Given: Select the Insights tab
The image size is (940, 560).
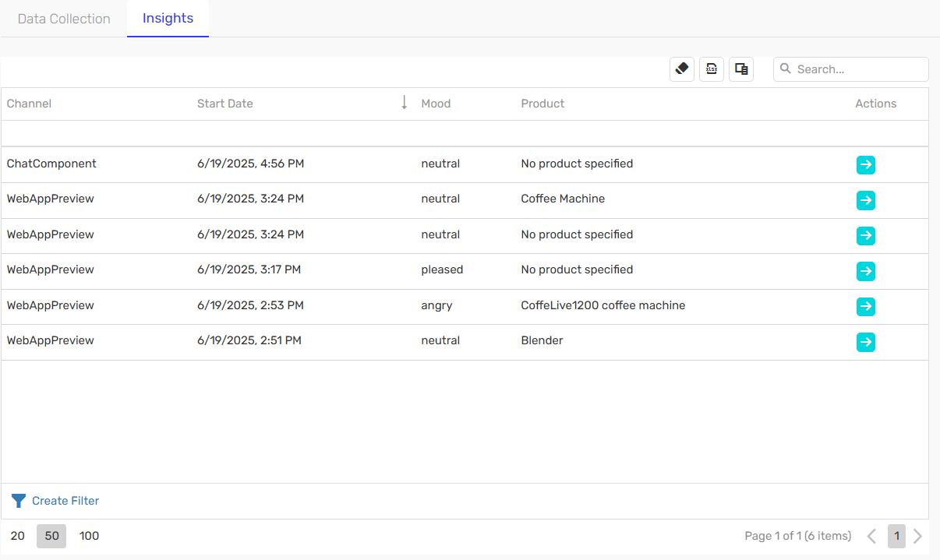Looking at the screenshot, I should [168, 19].
